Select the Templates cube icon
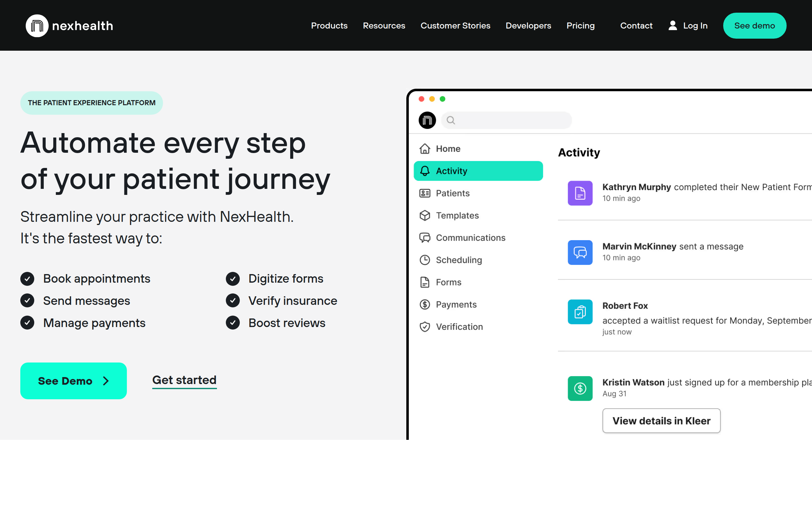Viewport: 812px width, 507px height. coord(425,215)
